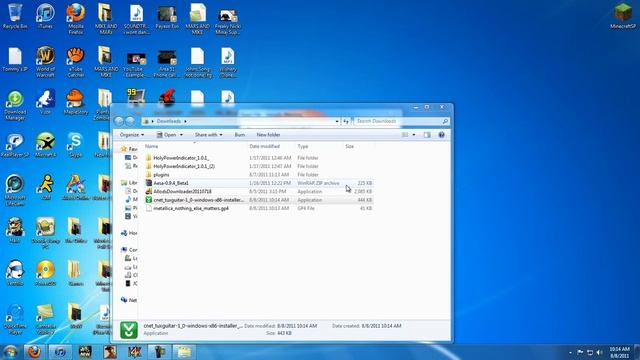The width and height of the screenshot is (640, 360).
Task: Open the Share with dropdown
Action: click(209, 135)
